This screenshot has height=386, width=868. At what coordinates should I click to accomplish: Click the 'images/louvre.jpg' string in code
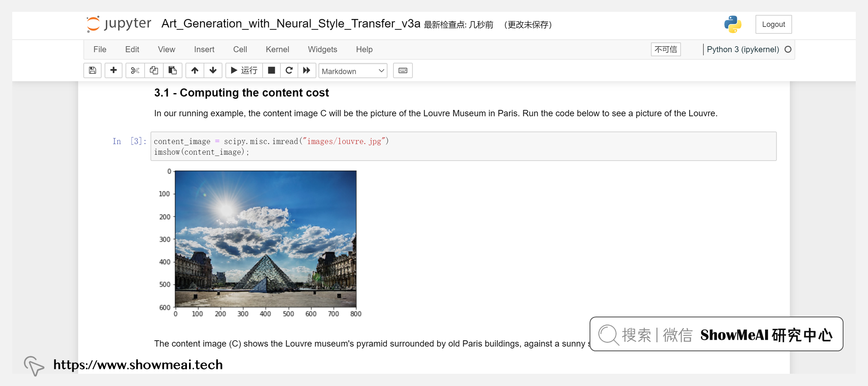(344, 141)
